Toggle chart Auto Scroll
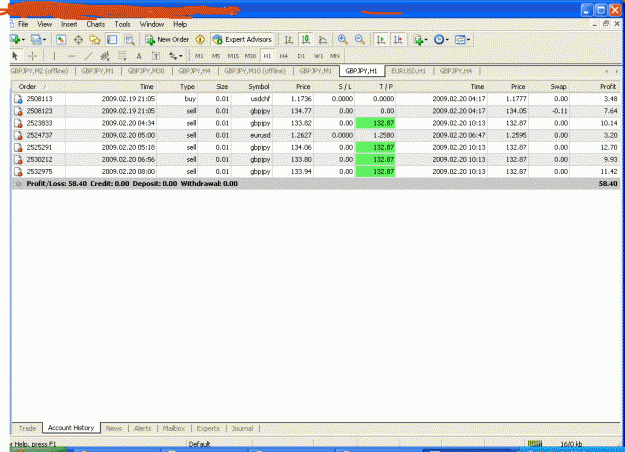 coord(381,39)
